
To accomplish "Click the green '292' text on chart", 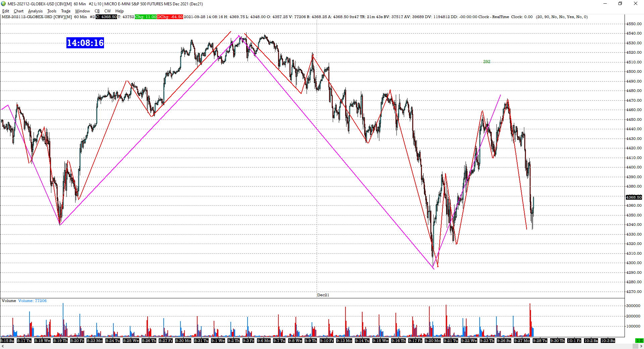I will pos(487,62).
